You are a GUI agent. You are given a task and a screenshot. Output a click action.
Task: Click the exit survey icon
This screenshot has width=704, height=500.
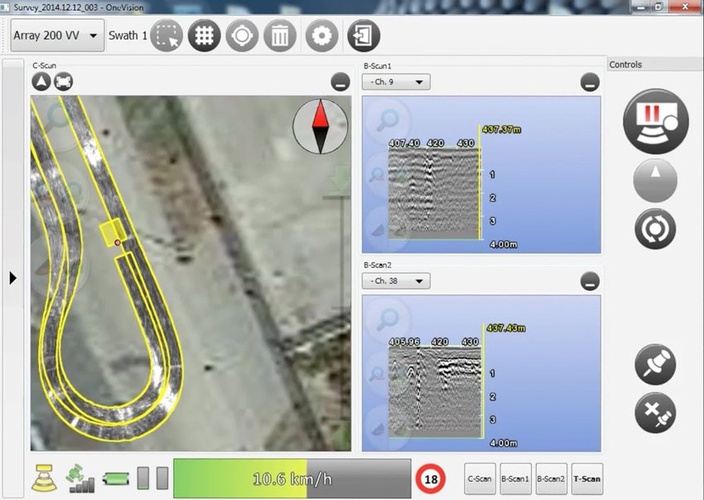click(x=361, y=36)
